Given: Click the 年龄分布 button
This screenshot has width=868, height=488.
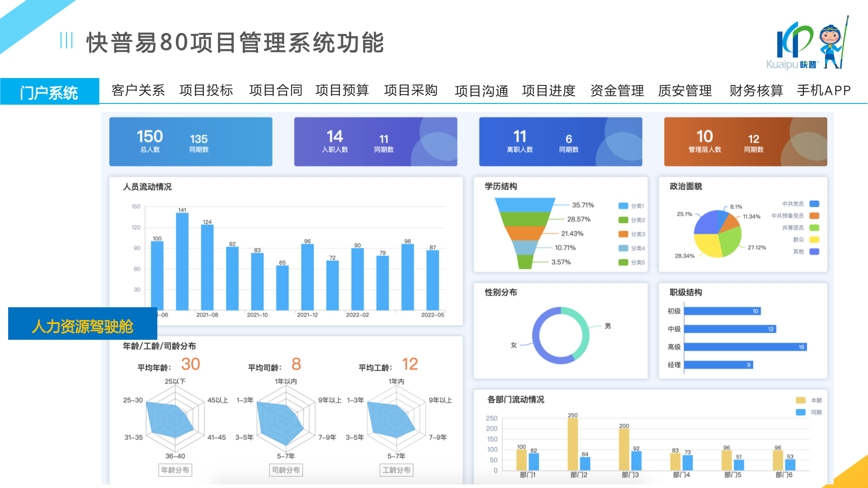Looking at the screenshot, I should 175,470.
